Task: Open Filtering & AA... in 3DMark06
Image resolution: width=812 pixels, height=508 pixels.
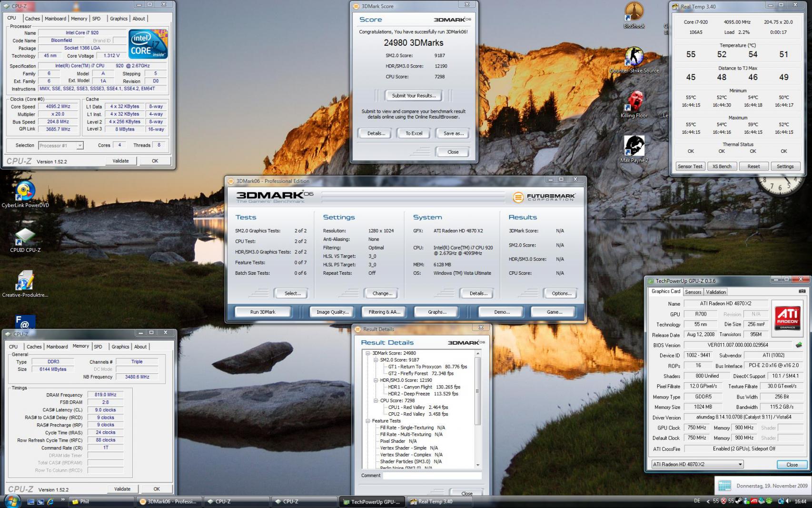Action: pyautogui.click(x=384, y=312)
